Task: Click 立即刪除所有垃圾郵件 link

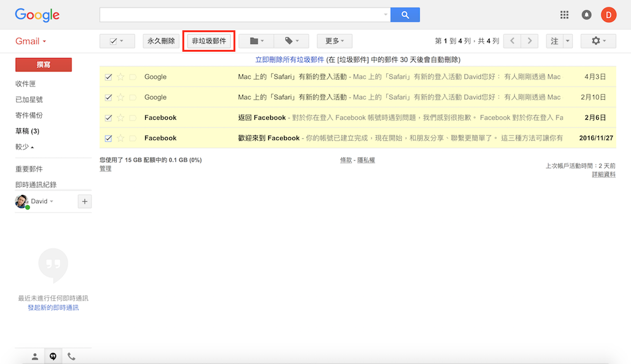Action: click(290, 59)
